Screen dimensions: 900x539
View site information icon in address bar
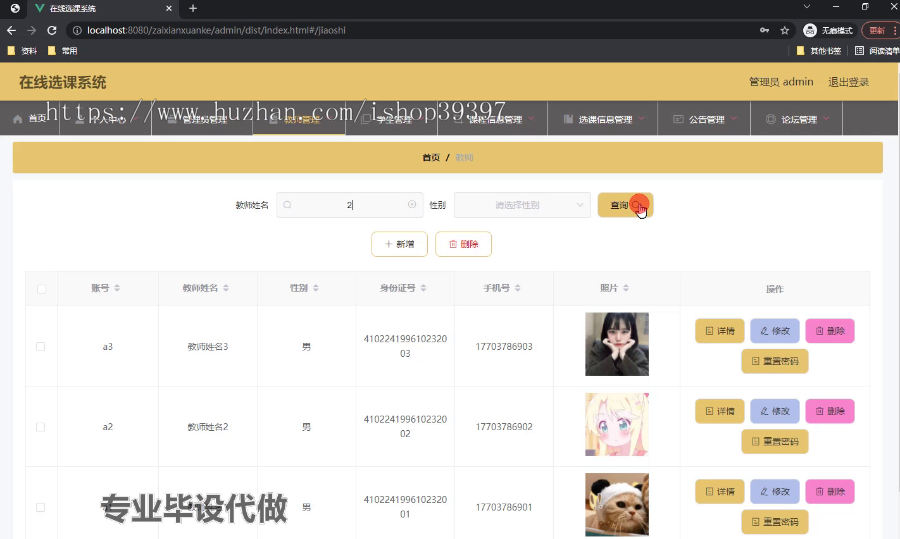77,30
